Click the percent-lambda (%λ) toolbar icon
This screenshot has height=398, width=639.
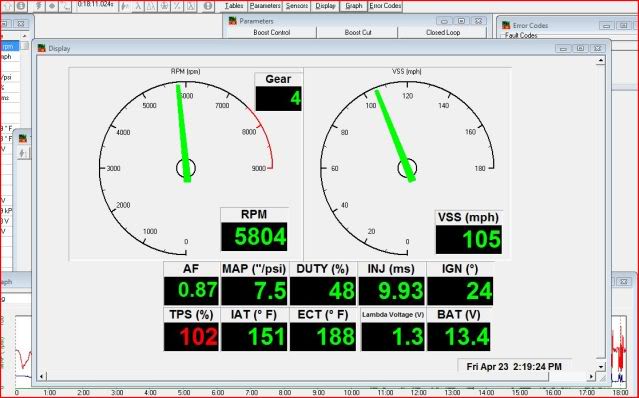[x=177, y=6]
